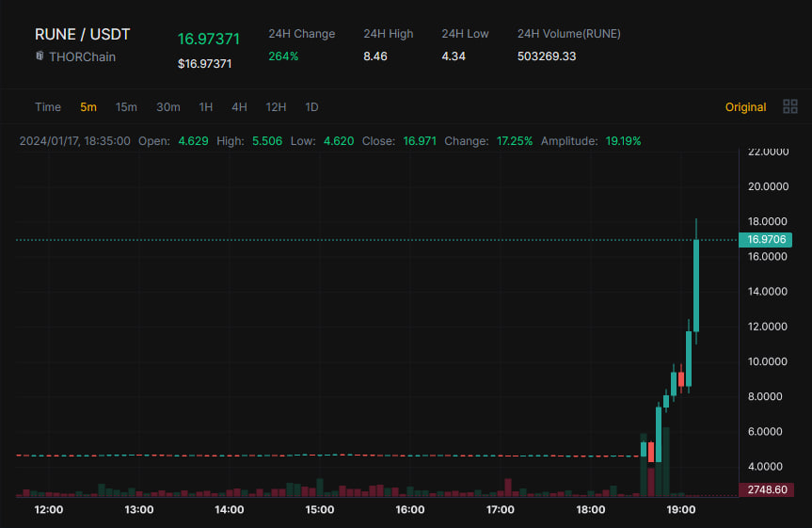Screen dimensions: 812x528
Task: Click the 10.0000 price axis label
Action: tap(768, 361)
